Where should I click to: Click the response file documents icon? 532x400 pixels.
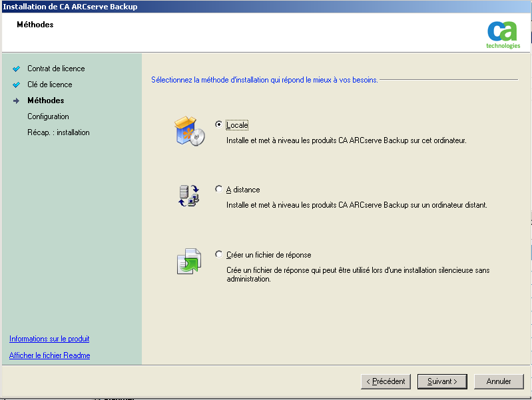click(x=189, y=261)
